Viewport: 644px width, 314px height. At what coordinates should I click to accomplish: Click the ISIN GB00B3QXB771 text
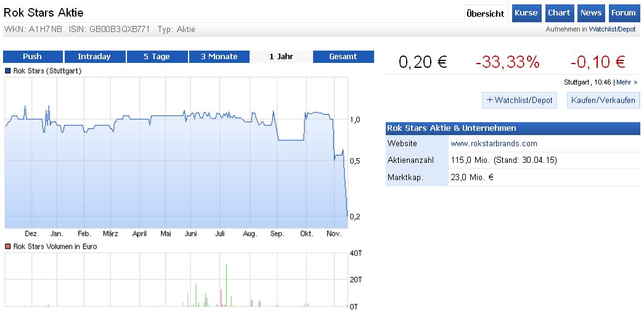point(110,30)
